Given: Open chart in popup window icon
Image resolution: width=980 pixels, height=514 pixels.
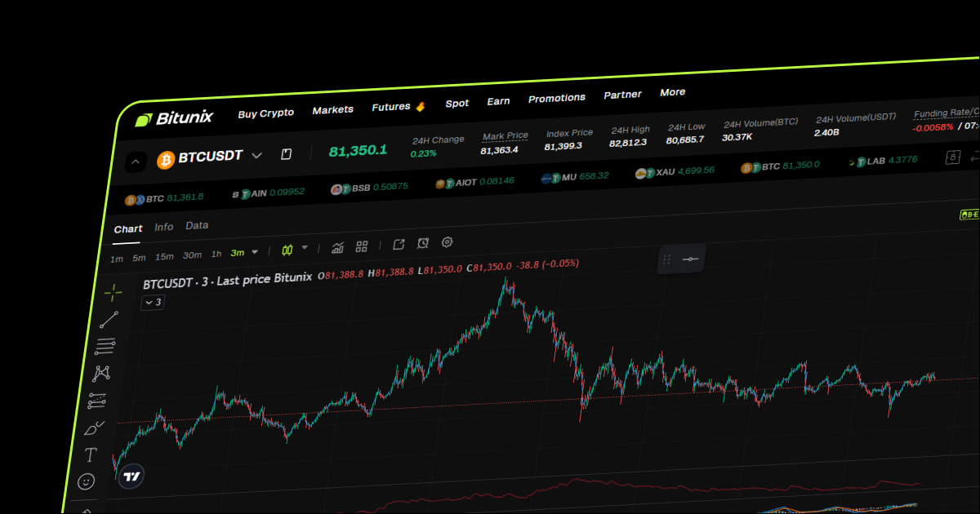Looking at the screenshot, I should click(399, 244).
